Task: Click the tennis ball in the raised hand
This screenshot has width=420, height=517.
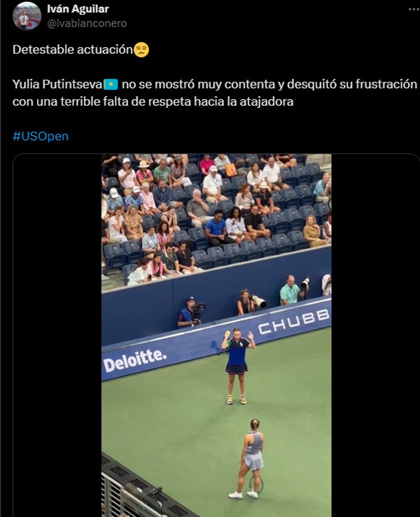Action: click(x=226, y=333)
